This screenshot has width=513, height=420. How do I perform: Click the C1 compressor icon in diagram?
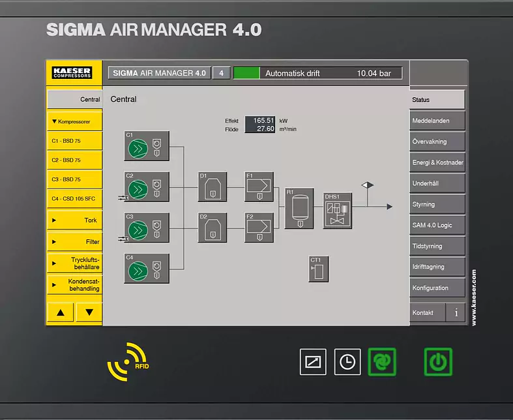[x=146, y=146]
